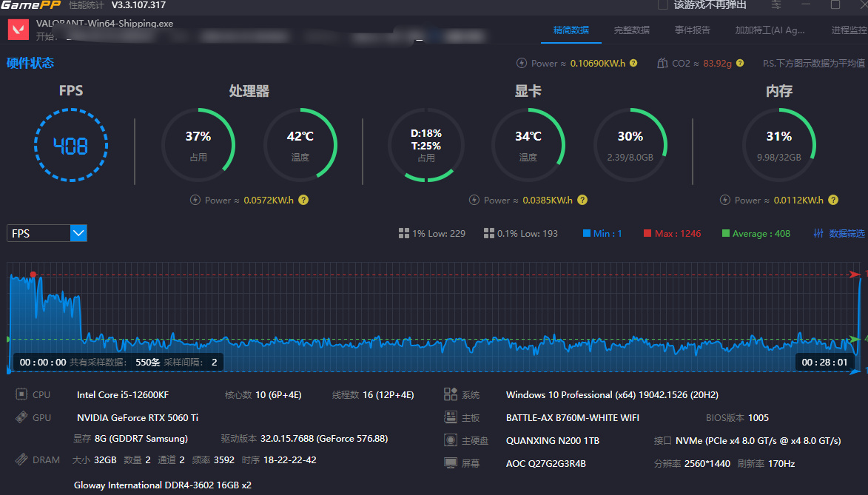This screenshot has height=495, width=868.
Task: Click the Valorant game icon
Action: click(18, 30)
